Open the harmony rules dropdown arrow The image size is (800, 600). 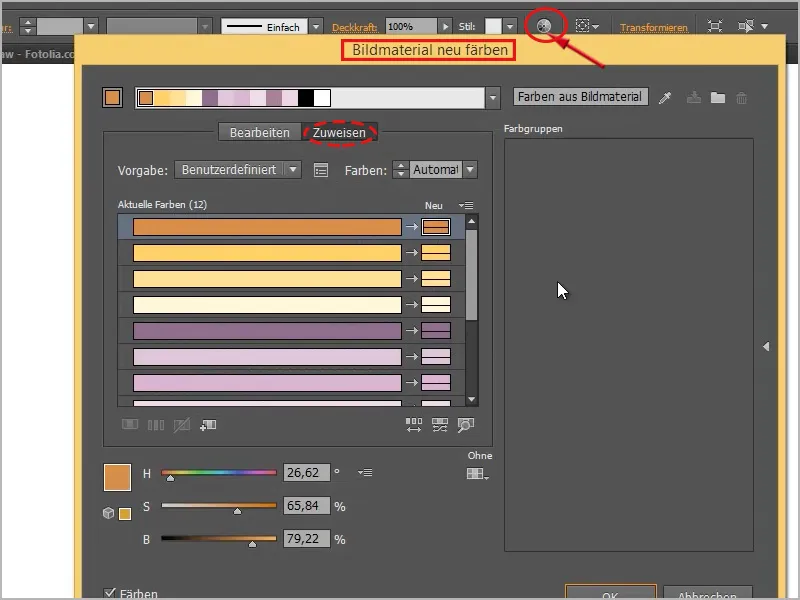(x=492, y=98)
